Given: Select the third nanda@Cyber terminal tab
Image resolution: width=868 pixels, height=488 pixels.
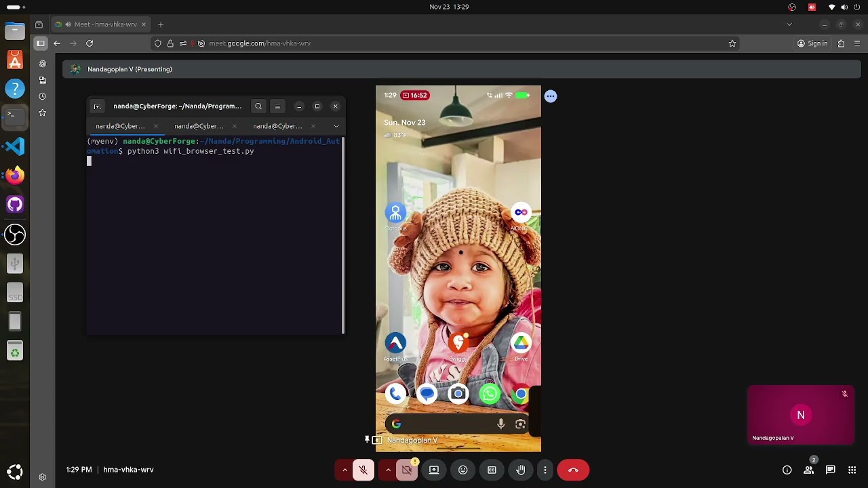Looking at the screenshot, I should click(283, 126).
